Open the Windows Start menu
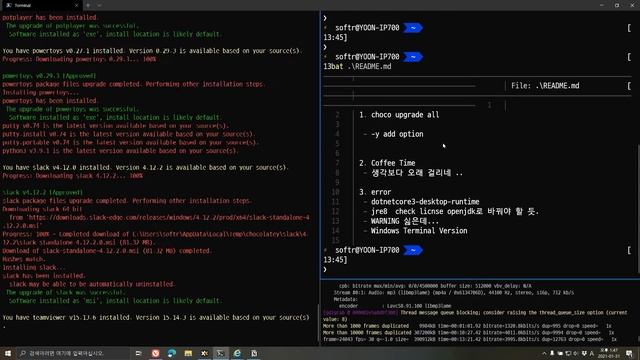The image size is (640, 360). click(x=8, y=353)
